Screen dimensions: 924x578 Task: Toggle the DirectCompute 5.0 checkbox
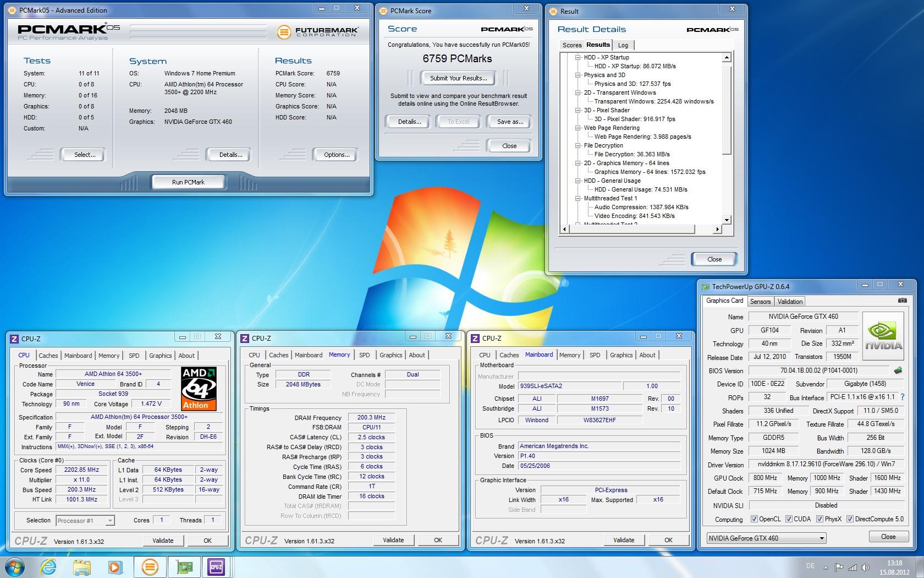(x=850, y=519)
